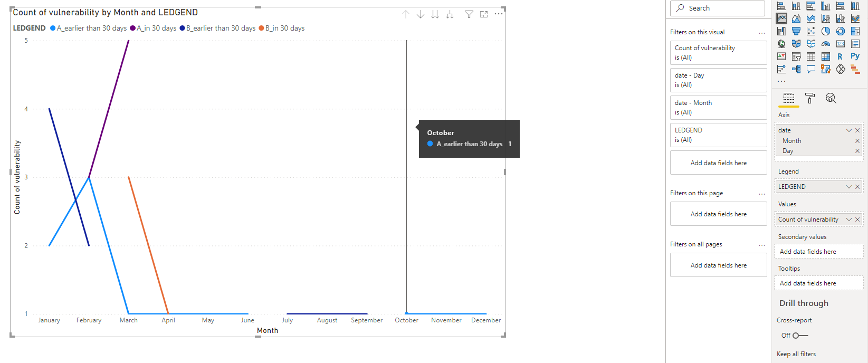Select the KPI visual
868x363 pixels.
point(781,56)
